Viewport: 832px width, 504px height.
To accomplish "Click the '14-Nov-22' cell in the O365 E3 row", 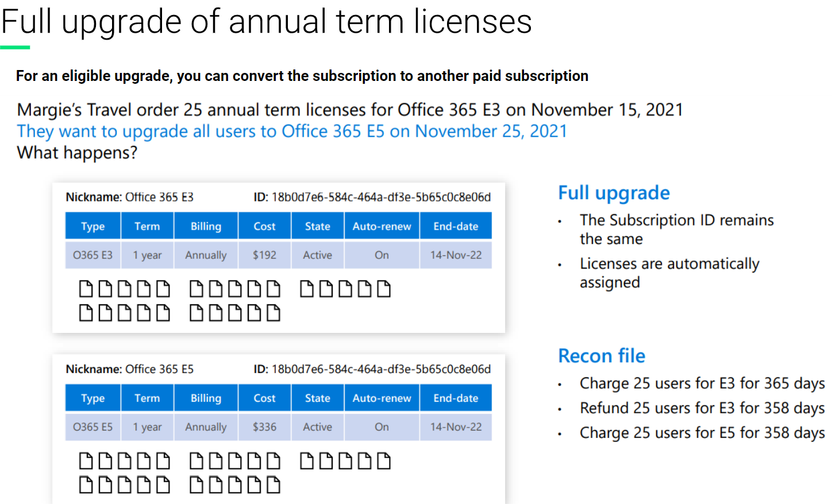I will point(456,255).
